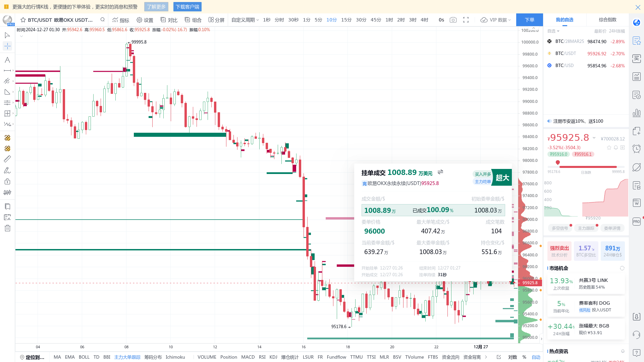Click the swap arrows icon in order popup
This screenshot has width=644, height=362.
pyautogui.click(x=440, y=172)
